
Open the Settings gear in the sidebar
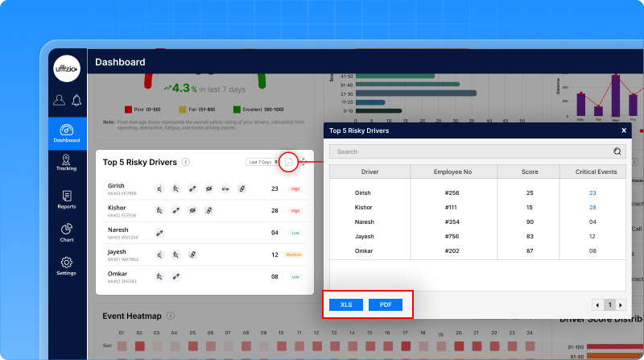tap(67, 266)
